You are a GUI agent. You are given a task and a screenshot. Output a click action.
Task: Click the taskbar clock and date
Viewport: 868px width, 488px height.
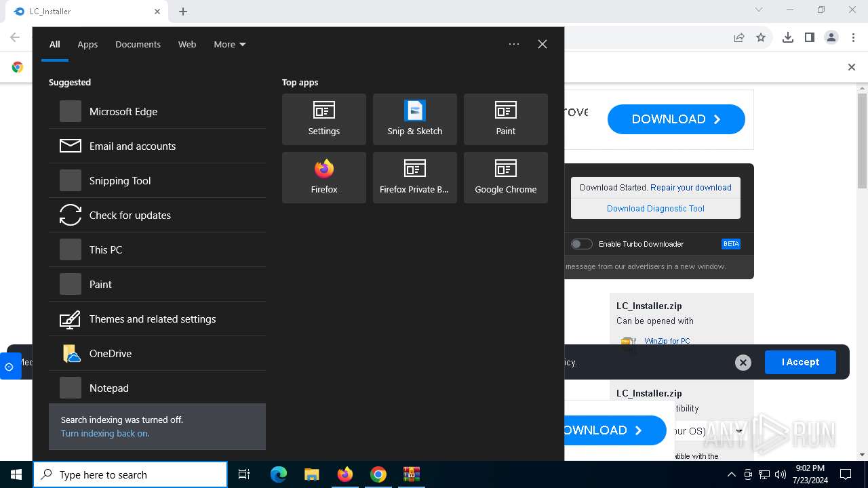[x=810, y=474]
